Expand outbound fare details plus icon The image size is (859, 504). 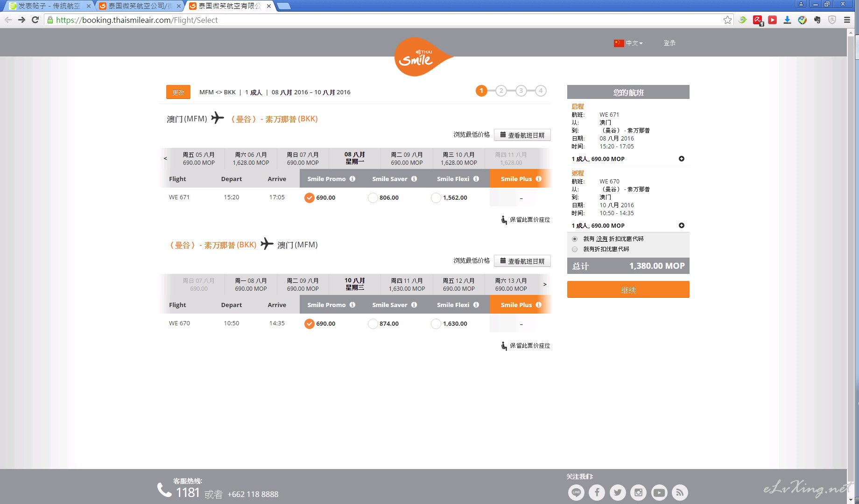click(x=682, y=159)
